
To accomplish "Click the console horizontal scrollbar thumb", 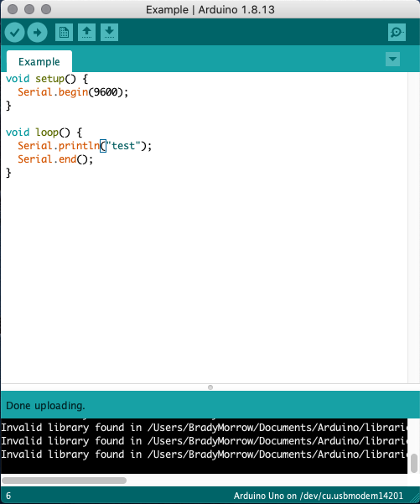I will [65, 481].
